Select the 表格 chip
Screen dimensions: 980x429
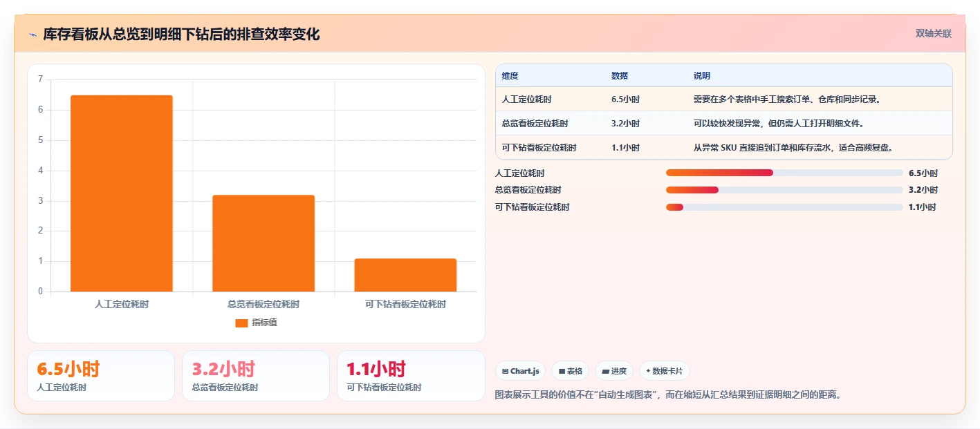[570, 371]
